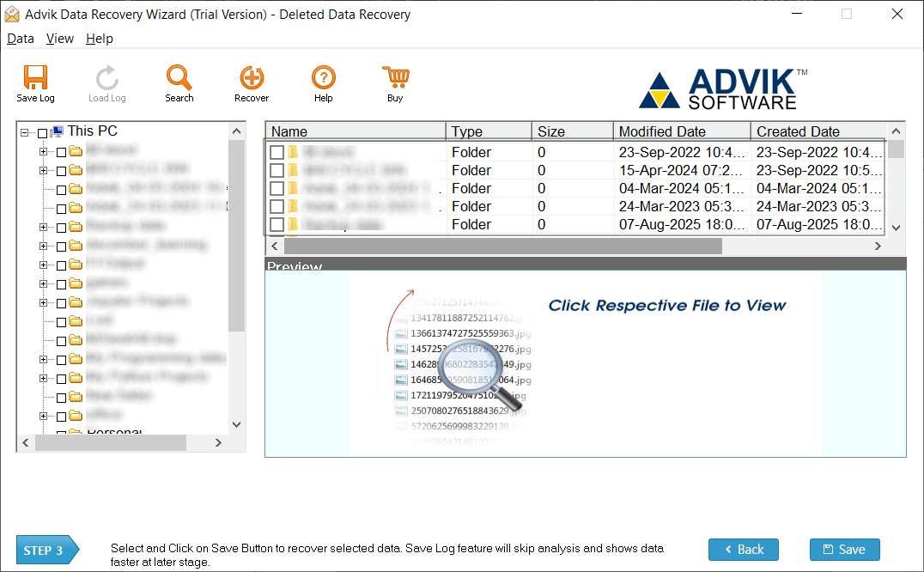
Task: Sort by the Name column header
Action: [x=356, y=131]
